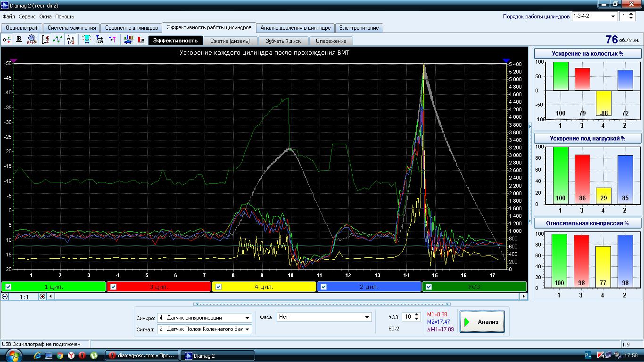Click the zero-level up/down arrows icon
644x362 pixels.
pos(7,40)
